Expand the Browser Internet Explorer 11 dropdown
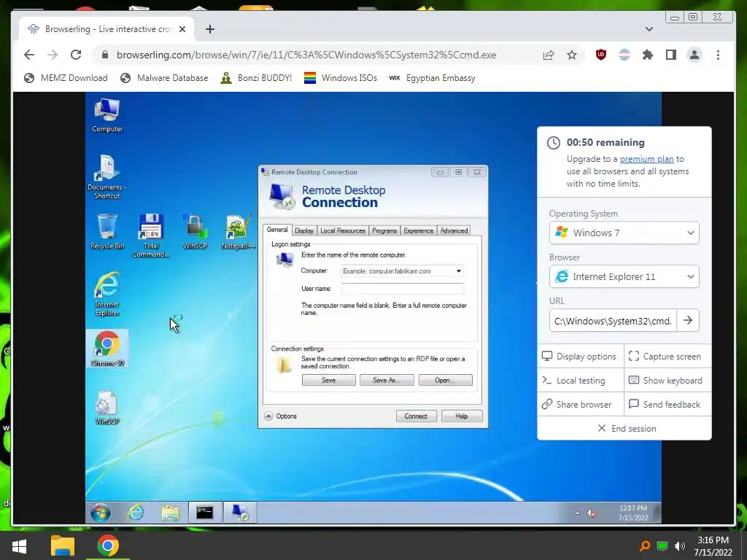Image resolution: width=747 pixels, height=560 pixels. click(624, 276)
